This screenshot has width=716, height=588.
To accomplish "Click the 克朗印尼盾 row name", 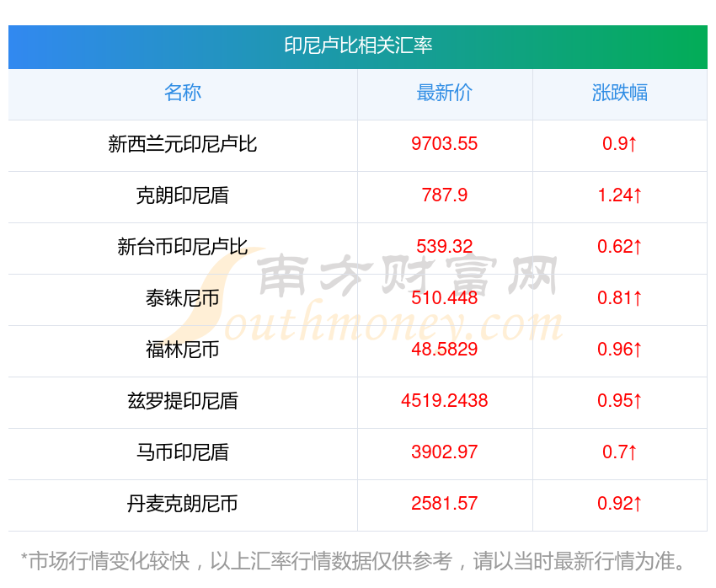I will 183,195.
